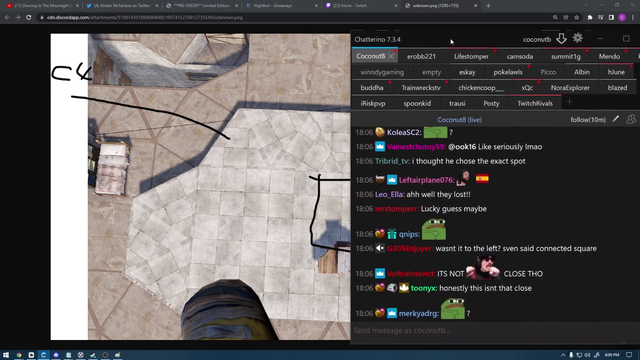
Task: Open the Trainwreckstv chat tab
Action: click(x=421, y=88)
